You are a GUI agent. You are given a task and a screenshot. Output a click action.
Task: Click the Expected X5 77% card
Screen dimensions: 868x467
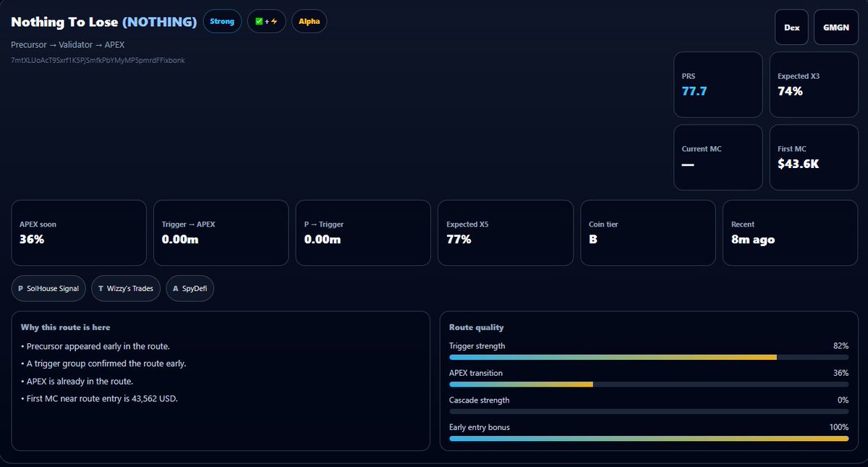[x=506, y=233]
